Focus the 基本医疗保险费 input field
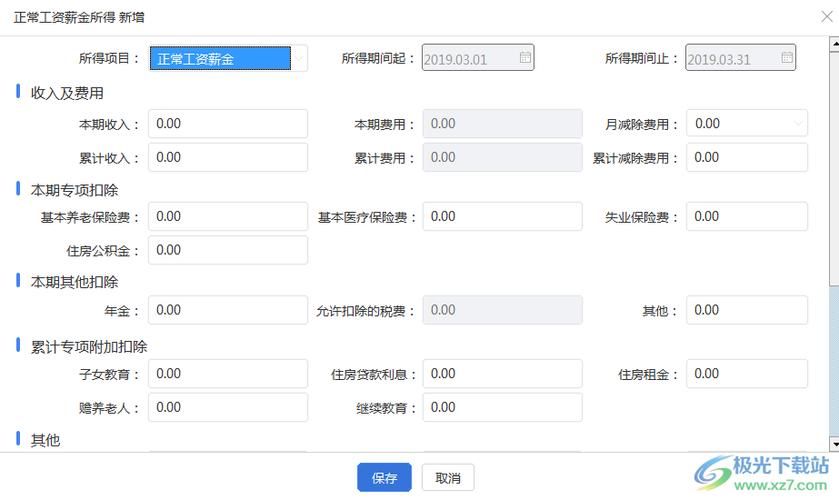Image resolution: width=839 pixels, height=500 pixels. [x=502, y=216]
